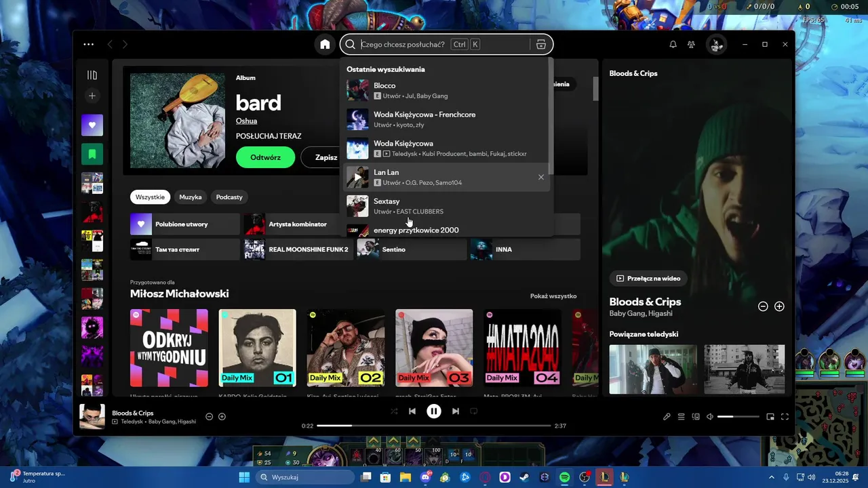This screenshot has height=488, width=868.
Task: Open Connect to a device
Action: (696, 417)
